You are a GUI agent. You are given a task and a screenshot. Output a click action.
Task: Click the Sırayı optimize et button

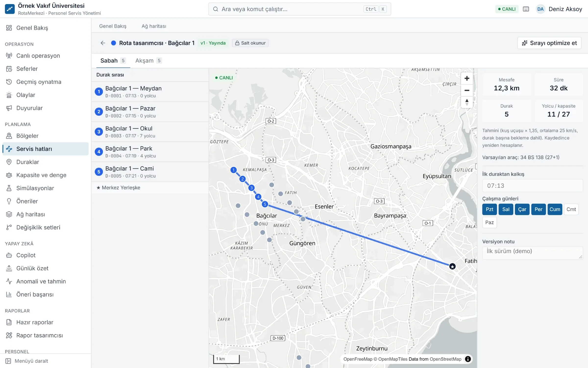549,43
